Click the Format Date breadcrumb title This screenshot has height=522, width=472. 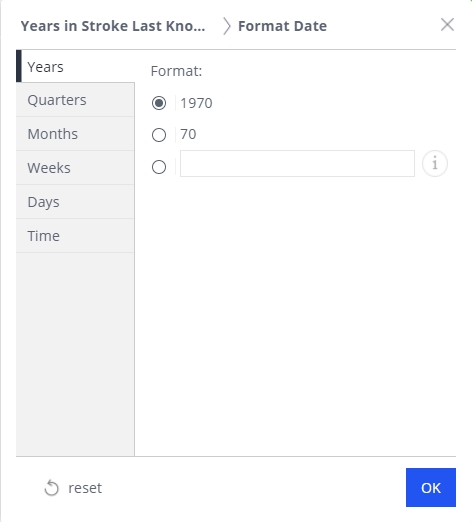click(282, 26)
